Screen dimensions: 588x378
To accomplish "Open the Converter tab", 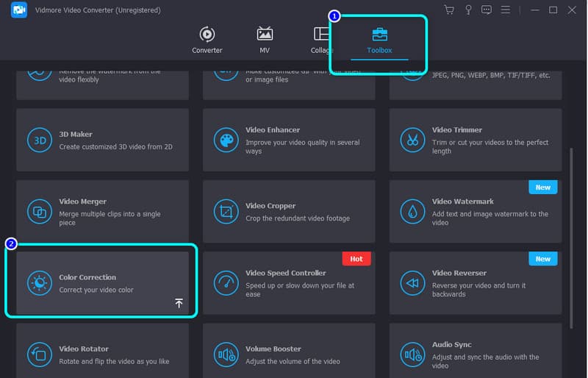I will tap(207, 40).
